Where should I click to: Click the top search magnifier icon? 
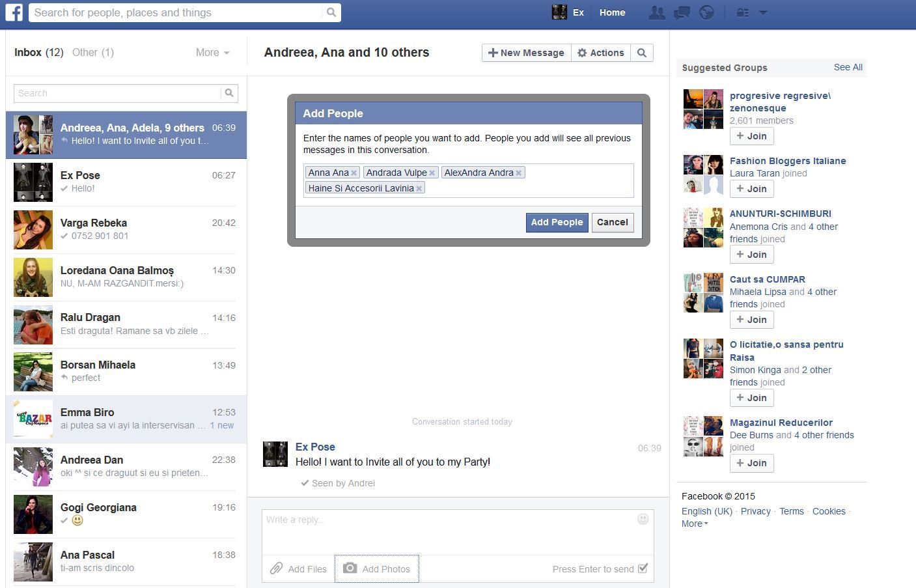pyautogui.click(x=331, y=12)
